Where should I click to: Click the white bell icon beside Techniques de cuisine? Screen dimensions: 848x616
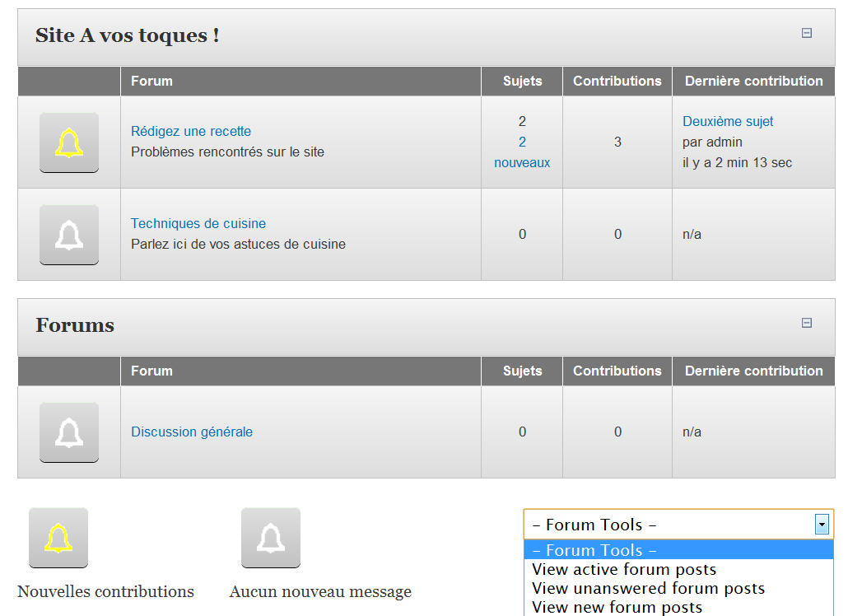coord(69,235)
